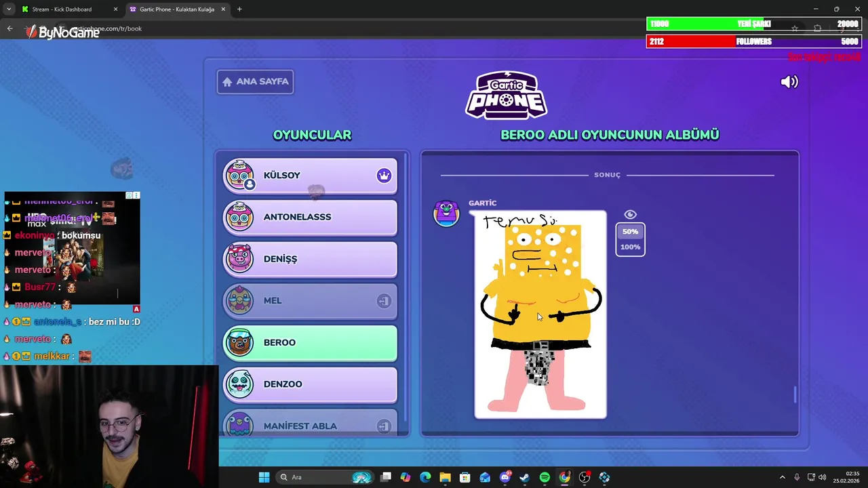
Task: Open the network tray icon
Action: tap(811, 477)
